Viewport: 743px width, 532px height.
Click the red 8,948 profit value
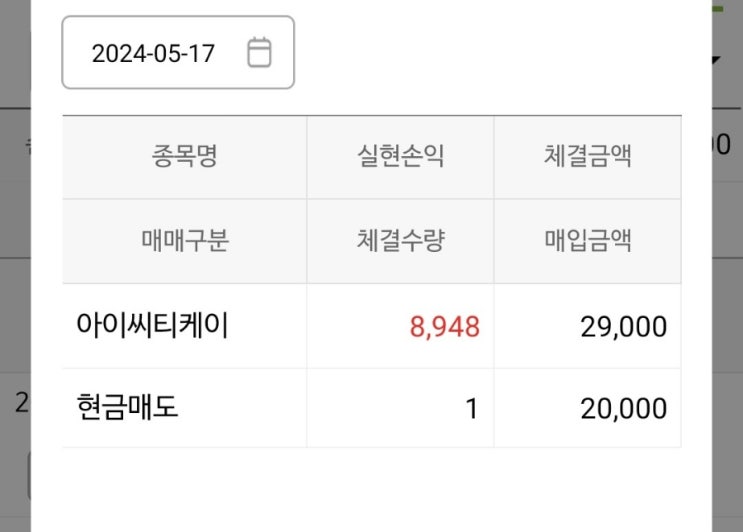tap(444, 327)
